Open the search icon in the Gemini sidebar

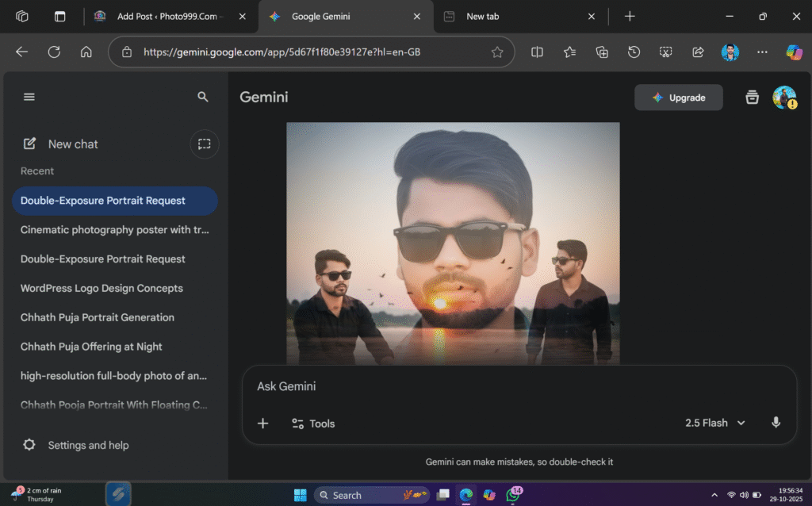[203, 96]
